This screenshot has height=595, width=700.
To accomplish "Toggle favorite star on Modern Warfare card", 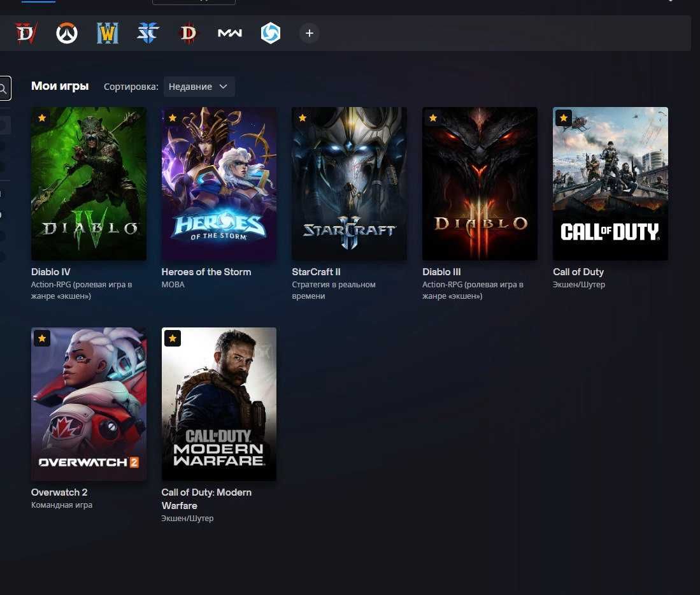I will [173, 338].
